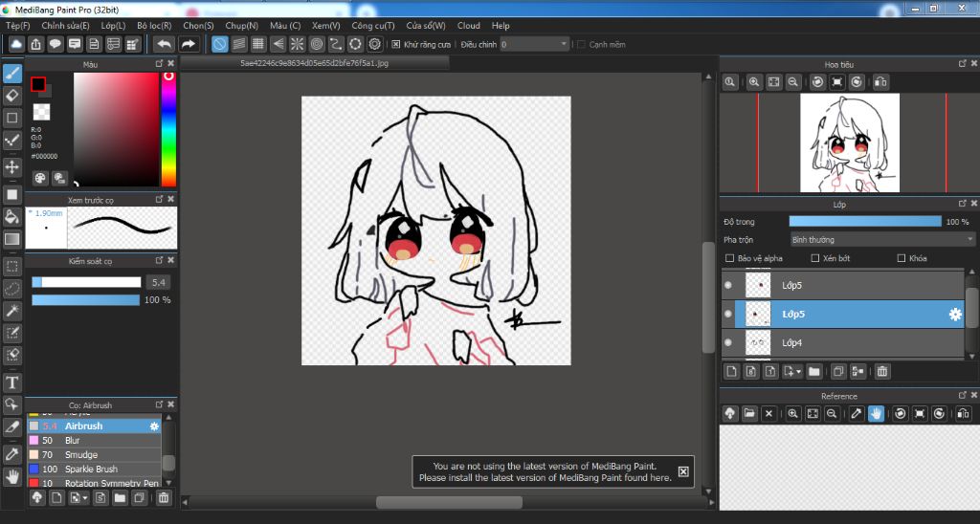980x524 pixels.
Task: Dismiss the update notification with X
Action: tap(683, 471)
